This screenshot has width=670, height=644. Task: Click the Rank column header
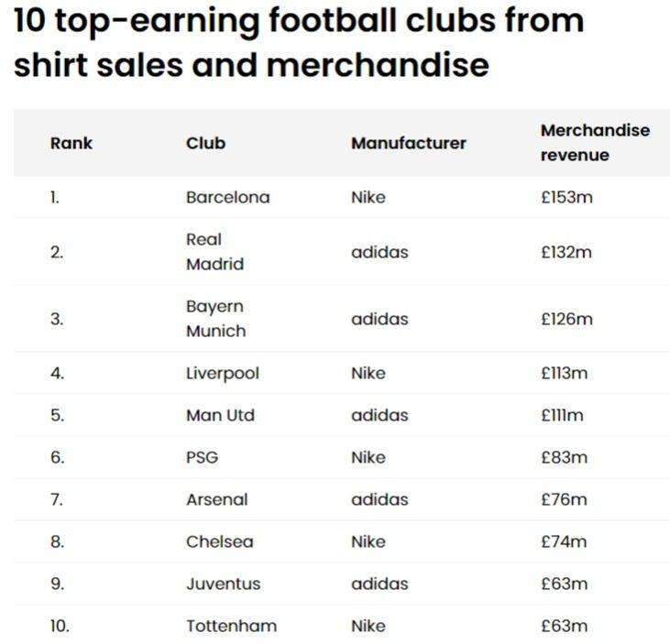tap(71, 143)
